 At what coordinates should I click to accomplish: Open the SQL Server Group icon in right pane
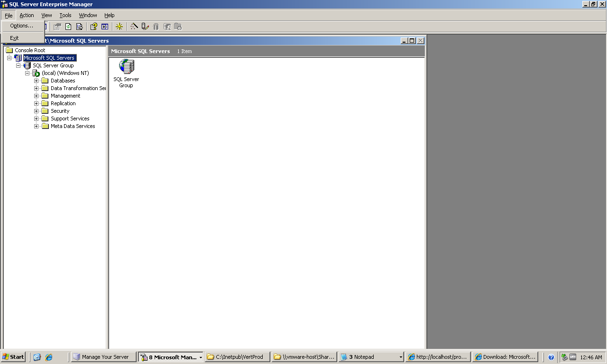pos(126,66)
